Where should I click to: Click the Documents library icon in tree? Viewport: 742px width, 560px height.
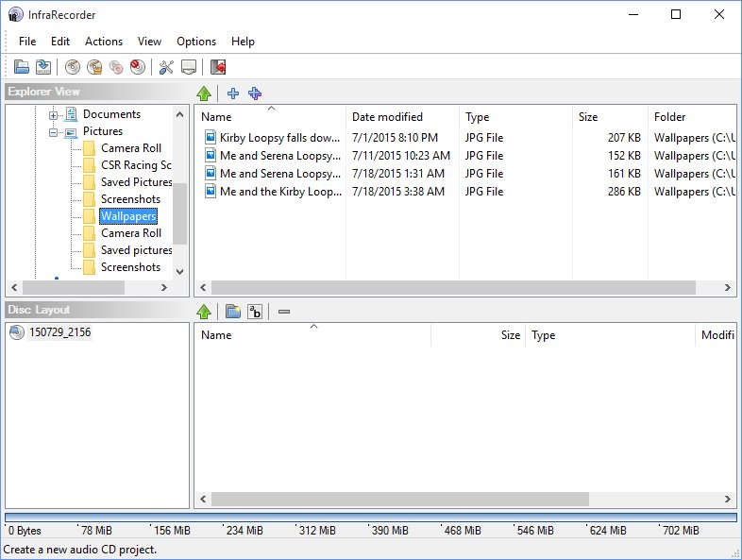point(71,114)
